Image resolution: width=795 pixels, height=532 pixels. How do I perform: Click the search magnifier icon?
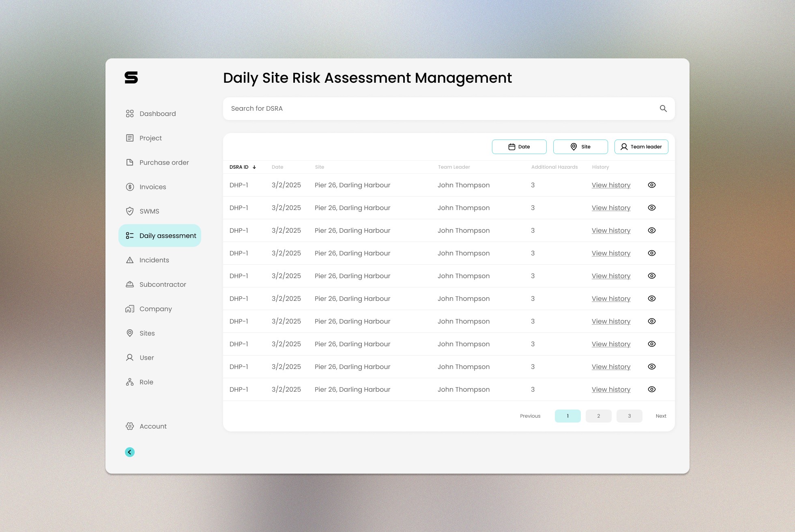point(663,109)
